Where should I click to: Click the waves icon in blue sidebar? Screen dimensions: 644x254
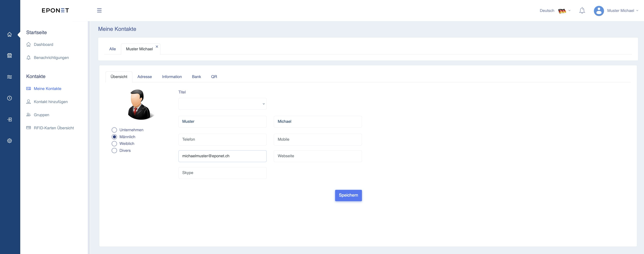pos(9,77)
